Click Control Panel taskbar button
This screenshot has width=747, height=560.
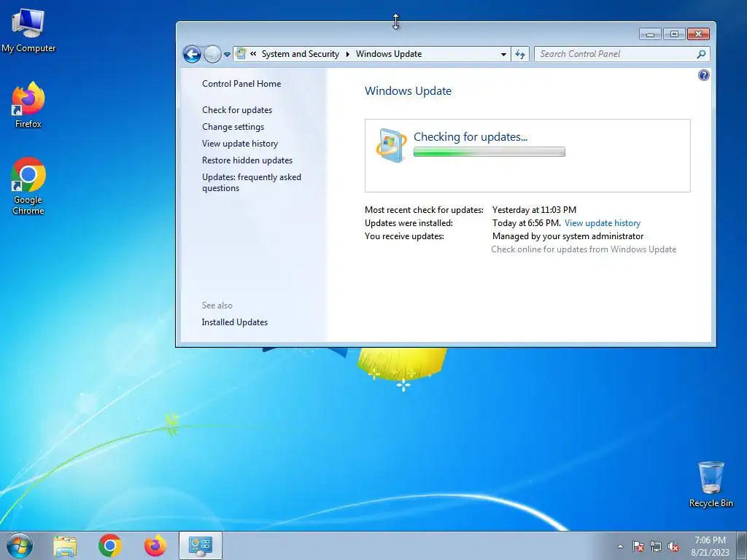click(201, 545)
